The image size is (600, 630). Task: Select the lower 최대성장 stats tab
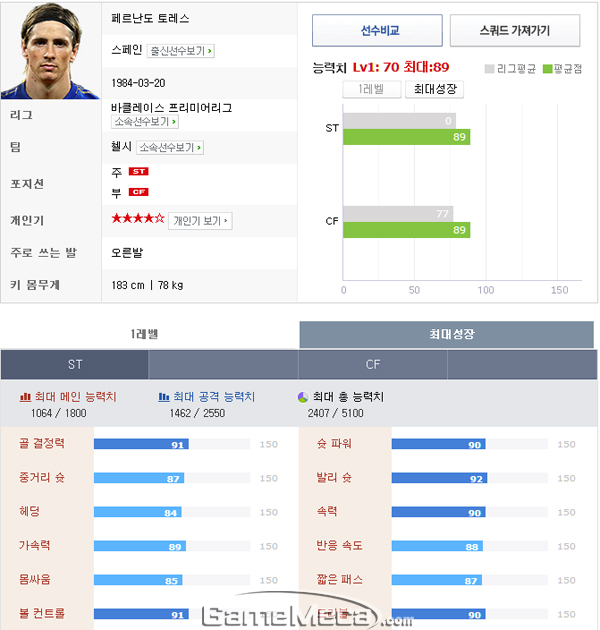pos(446,334)
